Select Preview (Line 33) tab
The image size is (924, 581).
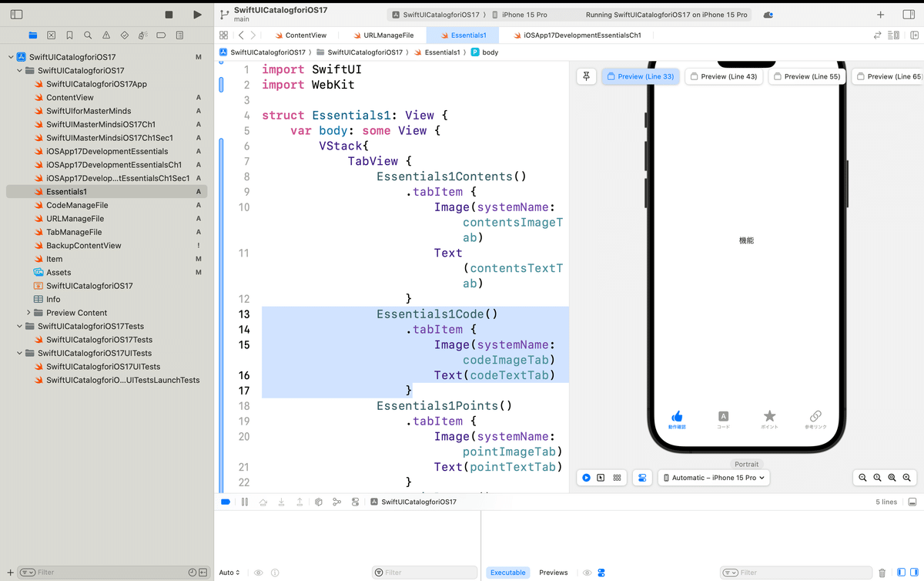(640, 76)
